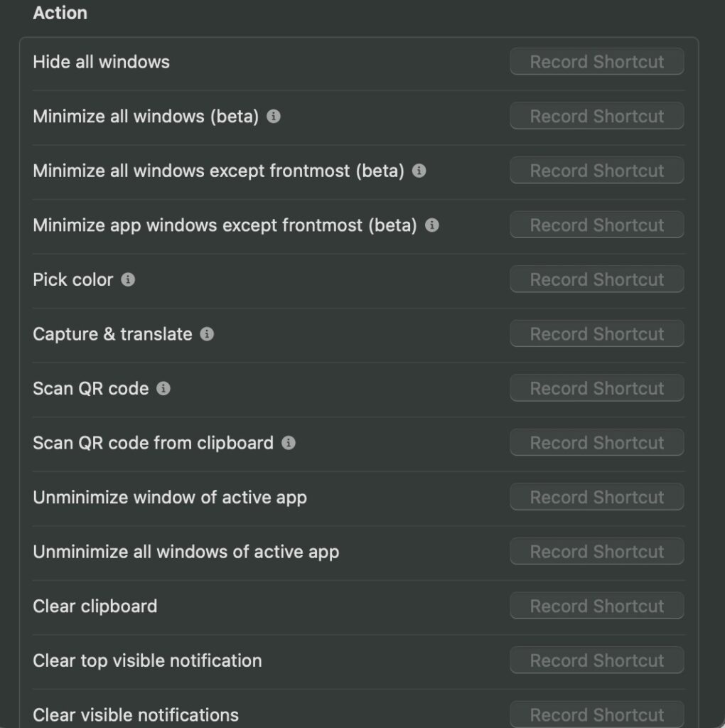Set shortcut for Unminimize window of active app
725x728 pixels.
pos(597,497)
